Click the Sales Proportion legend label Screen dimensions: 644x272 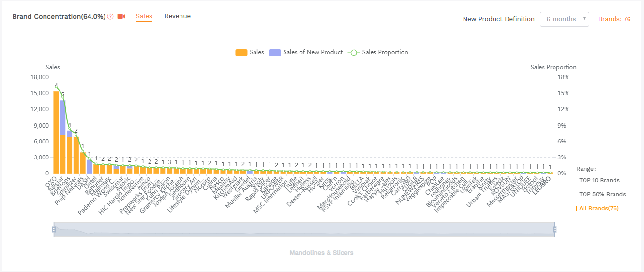tap(385, 52)
